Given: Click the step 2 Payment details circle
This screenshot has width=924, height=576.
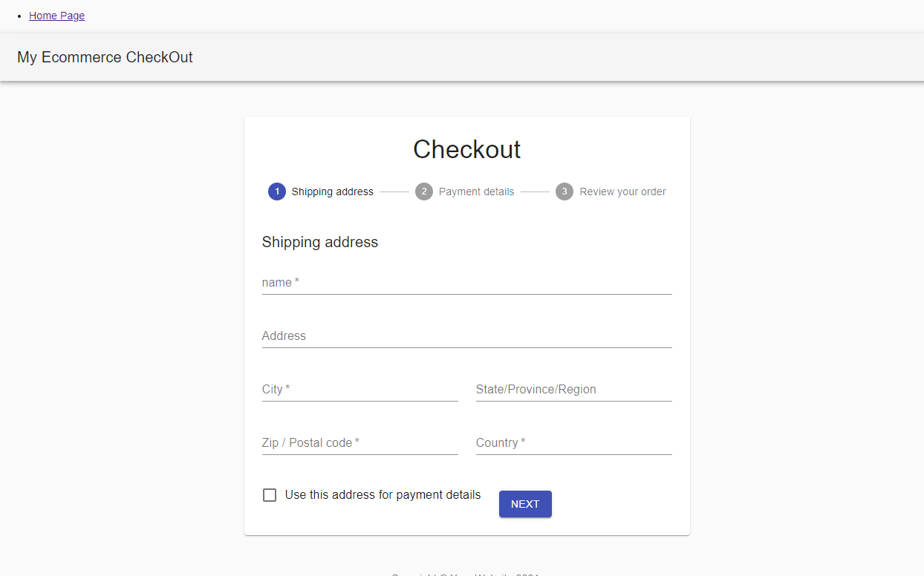Looking at the screenshot, I should [x=424, y=192].
